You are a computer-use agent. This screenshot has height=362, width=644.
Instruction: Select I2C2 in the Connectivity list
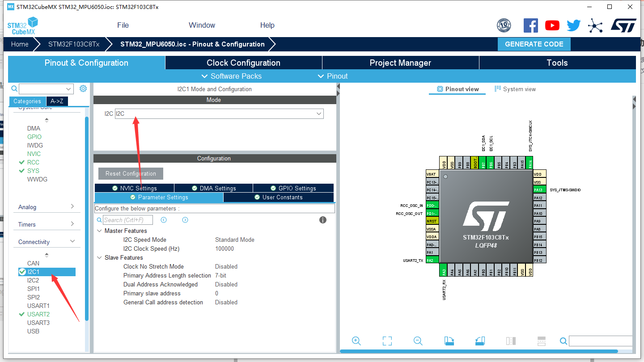coord(33,280)
